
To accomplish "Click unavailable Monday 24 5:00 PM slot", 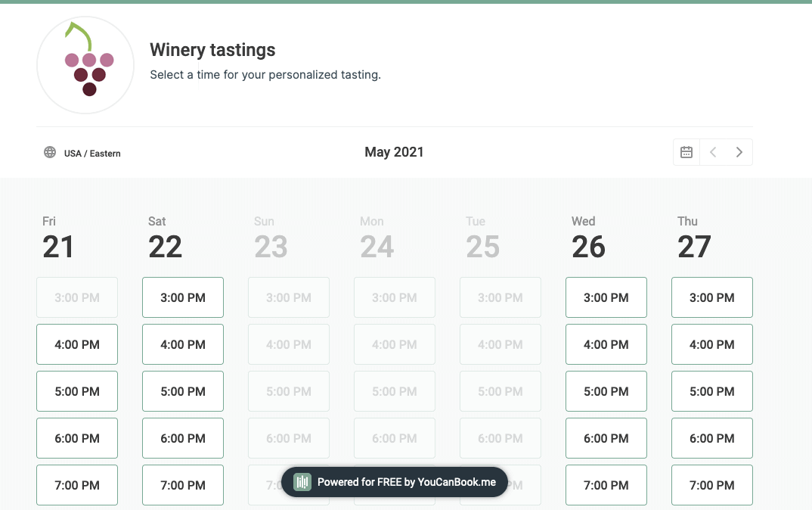I will [x=395, y=391].
